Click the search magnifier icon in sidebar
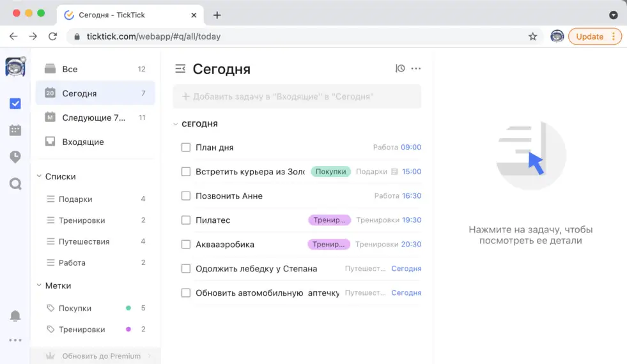Viewport: 627px width, 364px height. [x=15, y=184]
